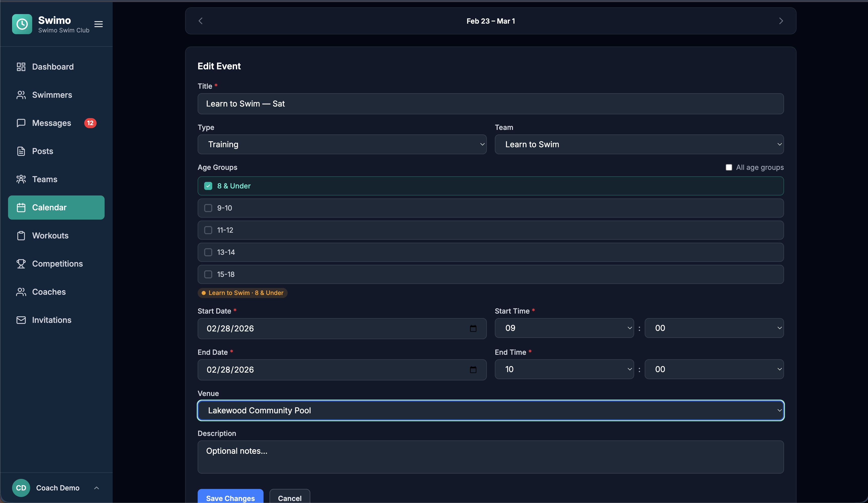Click the Save Changes button
The height and width of the screenshot is (503, 868).
point(230,498)
